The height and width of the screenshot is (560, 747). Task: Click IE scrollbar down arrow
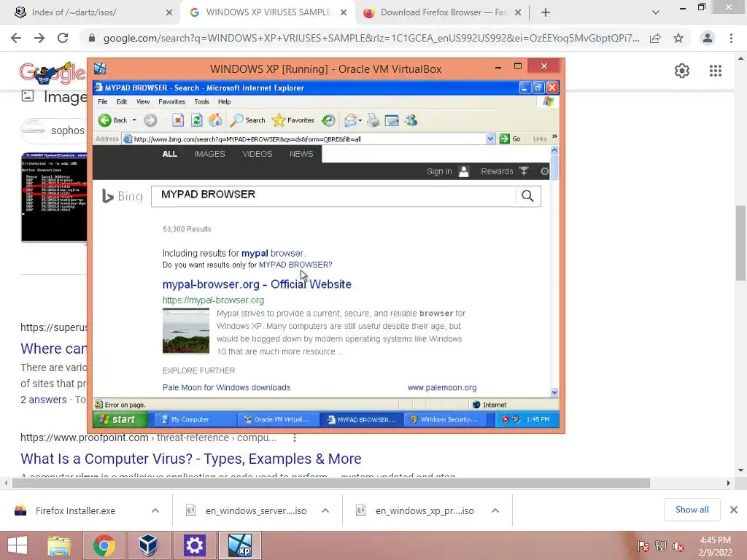[x=554, y=392]
